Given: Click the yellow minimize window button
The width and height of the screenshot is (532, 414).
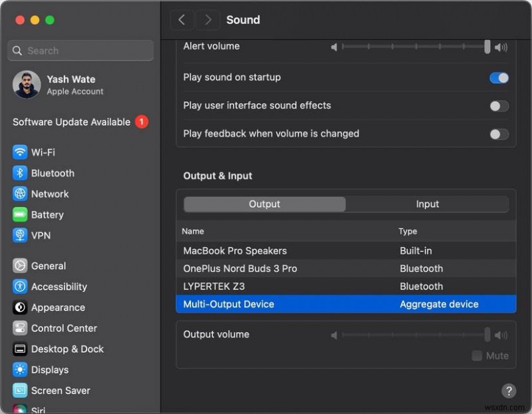Looking at the screenshot, I should point(35,20).
